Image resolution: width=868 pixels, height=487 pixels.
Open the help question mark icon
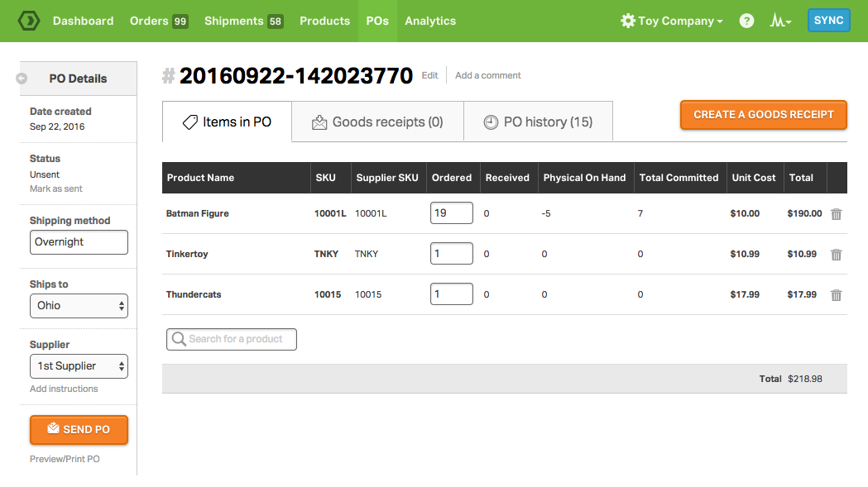point(746,21)
